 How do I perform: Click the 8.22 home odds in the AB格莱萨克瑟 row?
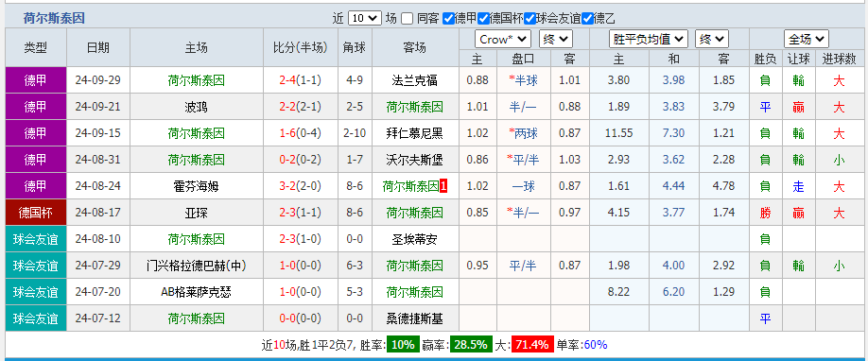coord(618,292)
